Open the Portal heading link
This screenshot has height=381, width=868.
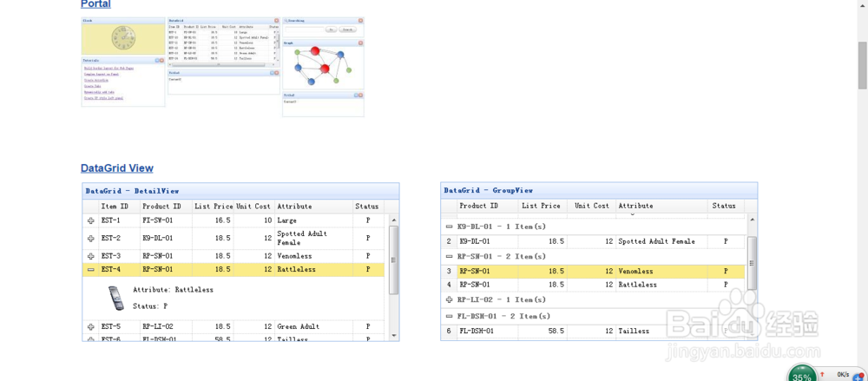(95, 4)
